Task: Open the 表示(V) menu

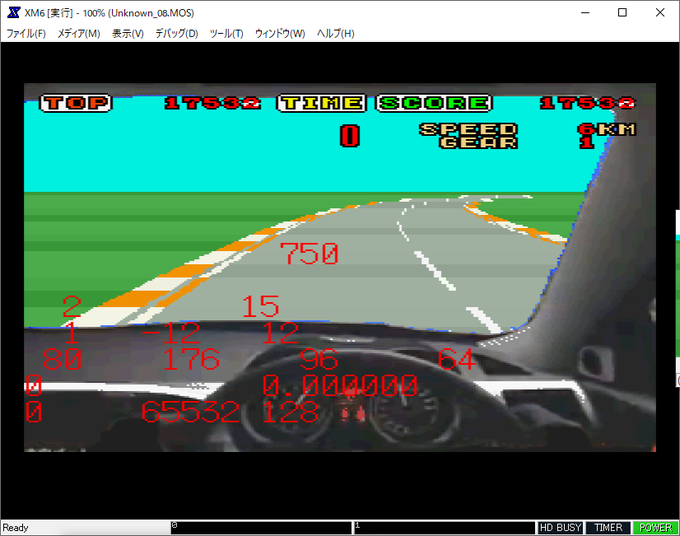Action: (x=128, y=33)
